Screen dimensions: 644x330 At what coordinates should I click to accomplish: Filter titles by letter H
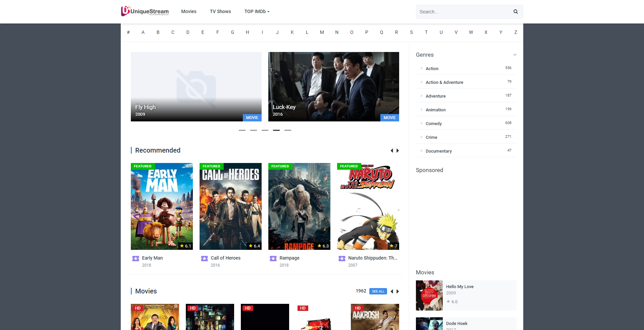(248, 32)
